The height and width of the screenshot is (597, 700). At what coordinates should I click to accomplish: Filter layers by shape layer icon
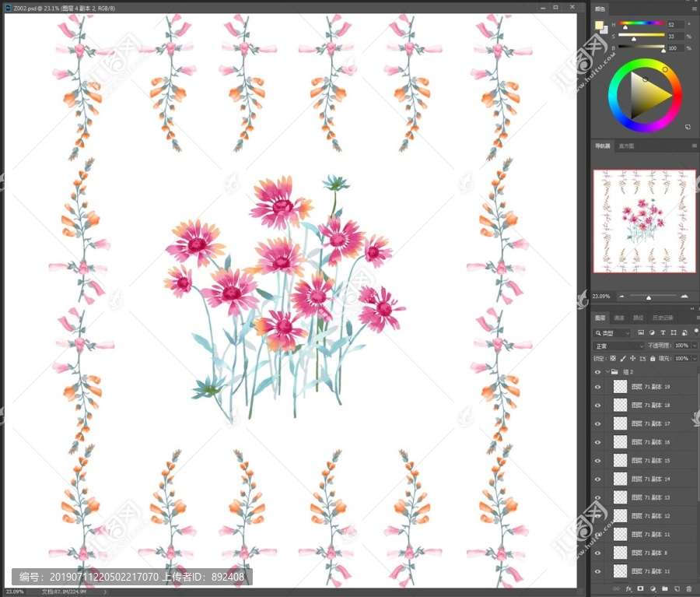coord(674,332)
